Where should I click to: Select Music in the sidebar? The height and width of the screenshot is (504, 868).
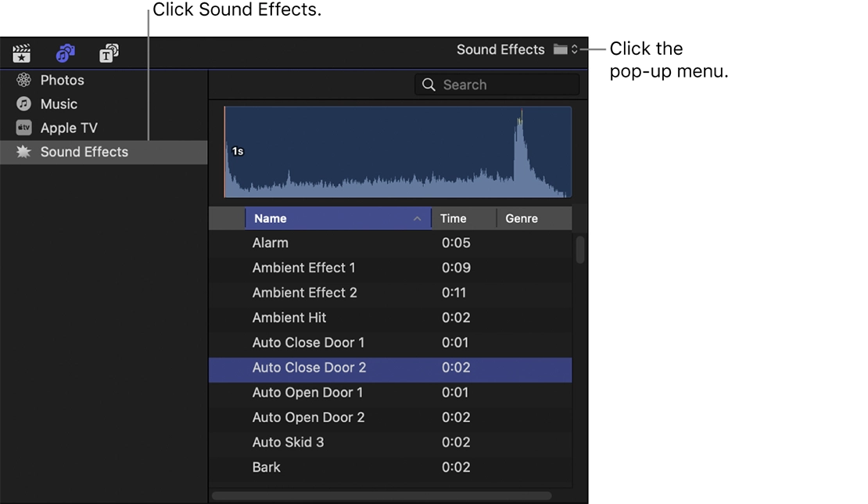click(x=59, y=103)
